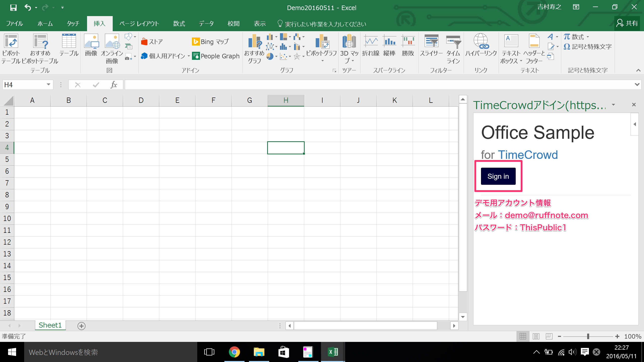Switch to Page Layout view in status bar

536,336
